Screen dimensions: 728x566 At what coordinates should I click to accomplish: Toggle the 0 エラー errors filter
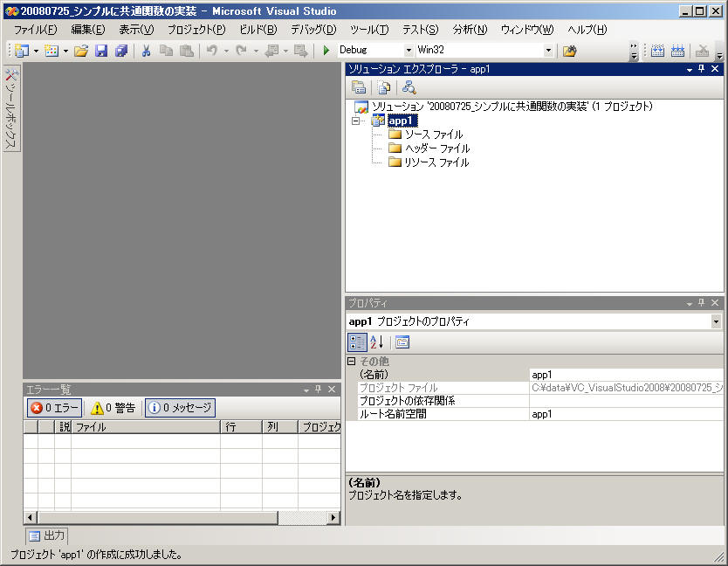click(54, 408)
